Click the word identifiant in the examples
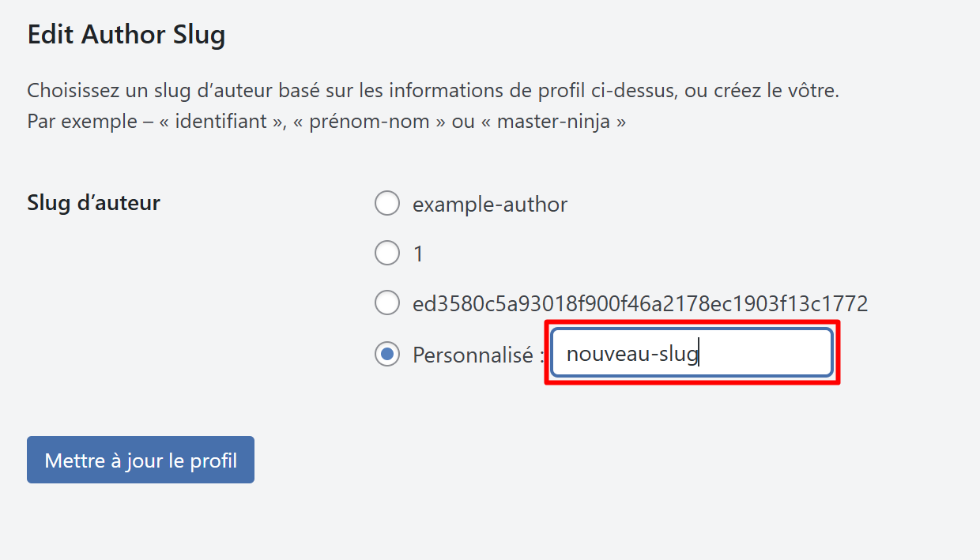 (x=220, y=122)
